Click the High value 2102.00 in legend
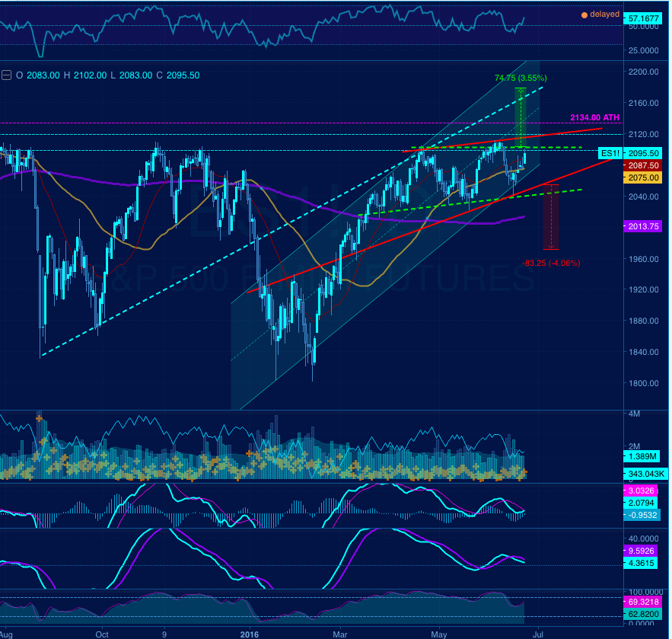 point(90,75)
